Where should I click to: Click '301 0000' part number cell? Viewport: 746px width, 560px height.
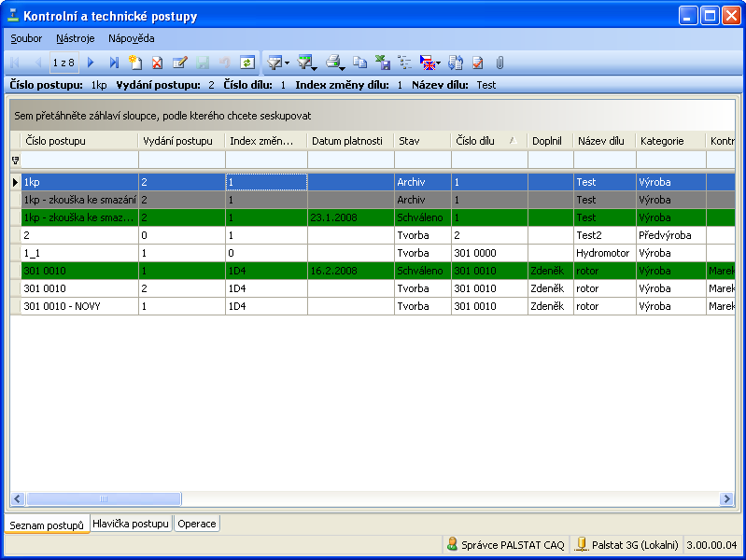tap(489, 253)
